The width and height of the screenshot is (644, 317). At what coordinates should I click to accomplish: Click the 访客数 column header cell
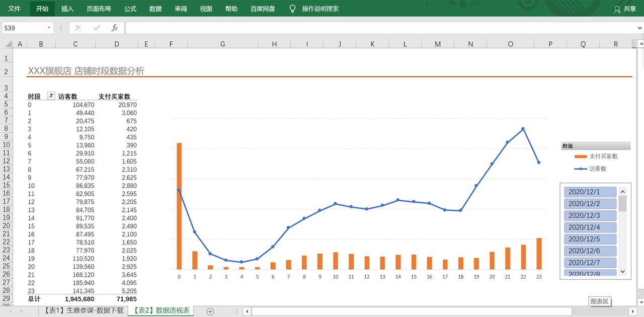pyautogui.click(x=75, y=96)
